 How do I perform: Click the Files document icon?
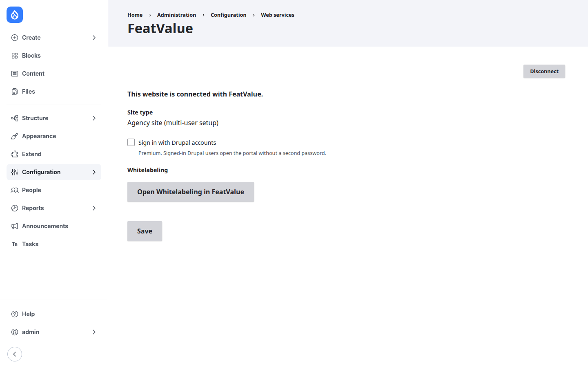tap(15, 92)
